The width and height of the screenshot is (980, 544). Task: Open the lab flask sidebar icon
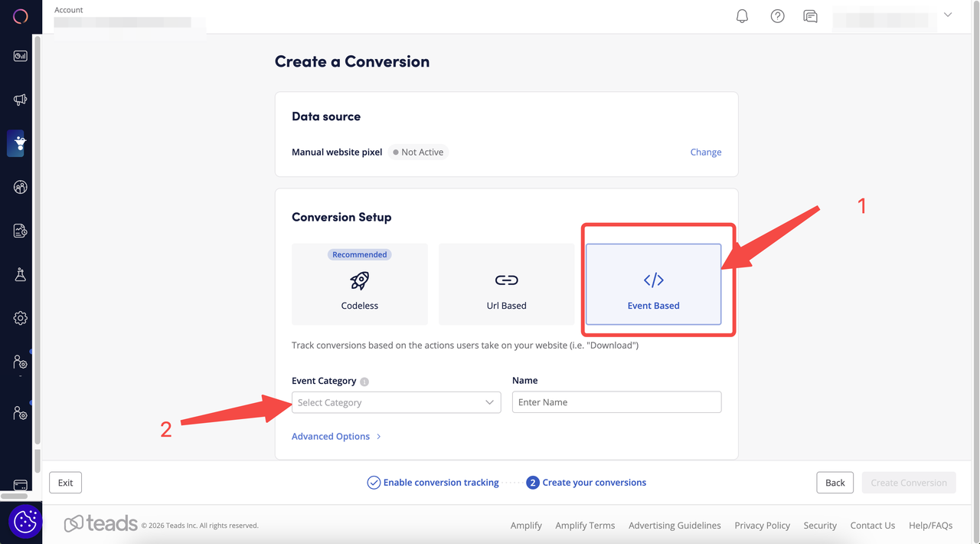click(21, 274)
